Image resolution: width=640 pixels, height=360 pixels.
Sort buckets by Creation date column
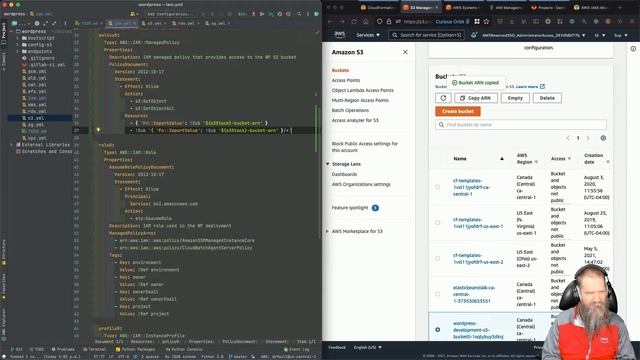point(596,158)
